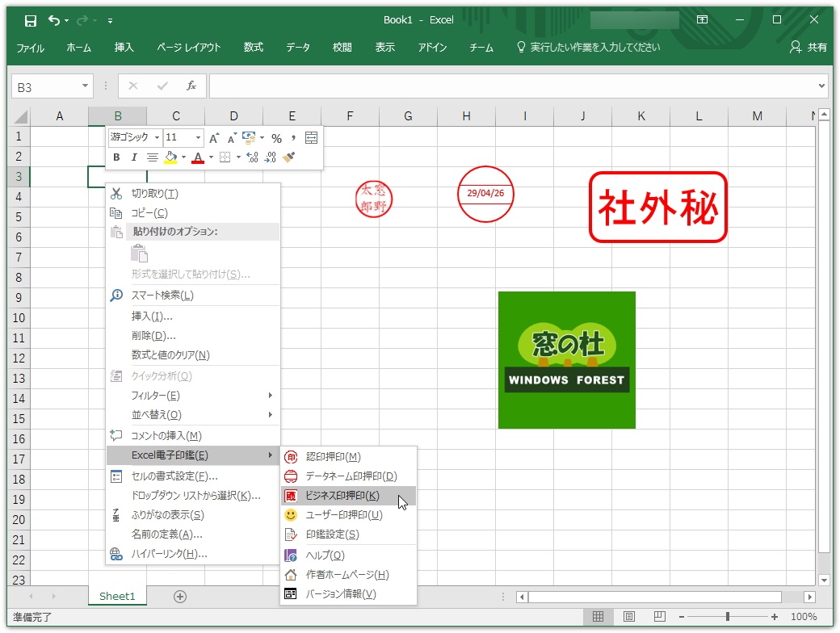The height and width of the screenshot is (633, 840).
Task: Click the red font color swatch
Action: [198, 161]
